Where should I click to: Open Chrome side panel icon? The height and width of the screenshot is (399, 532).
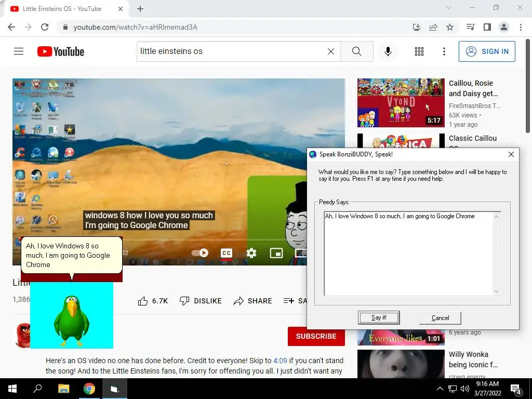[487, 27]
